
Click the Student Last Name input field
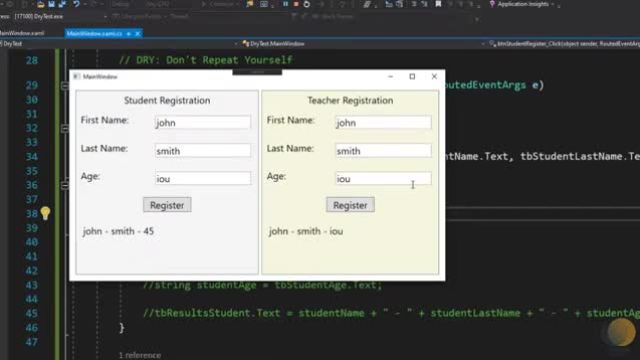click(x=203, y=151)
